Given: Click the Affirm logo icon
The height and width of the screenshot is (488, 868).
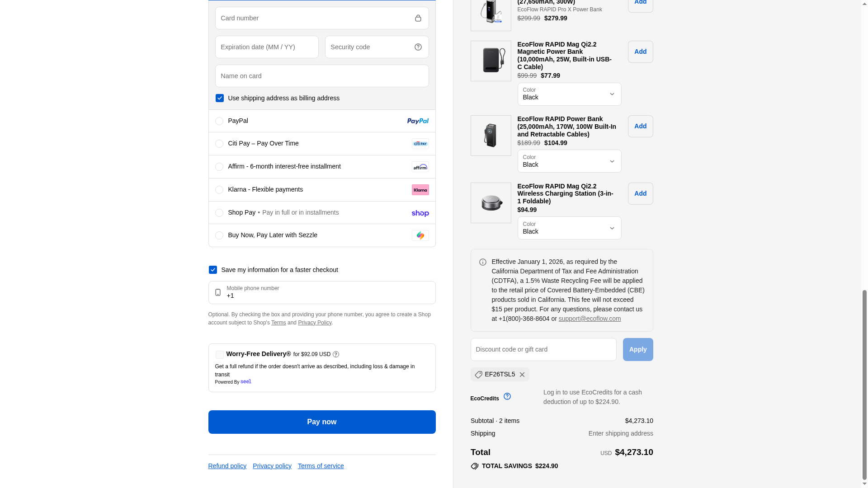Looking at the screenshot, I should (x=420, y=167).
